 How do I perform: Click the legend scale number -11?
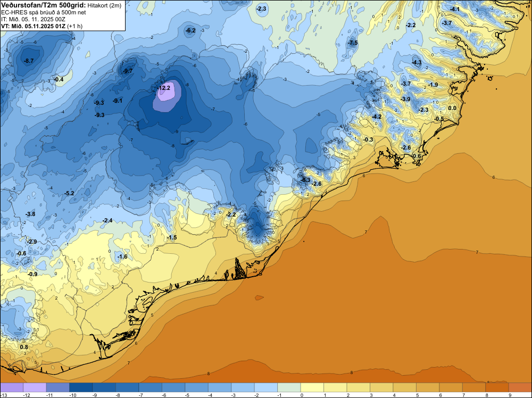click(x=49, y=395)
